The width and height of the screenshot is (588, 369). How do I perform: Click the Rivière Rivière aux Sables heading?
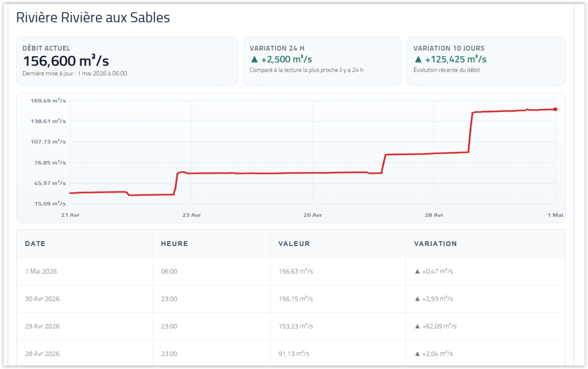(x=93, y=18)
